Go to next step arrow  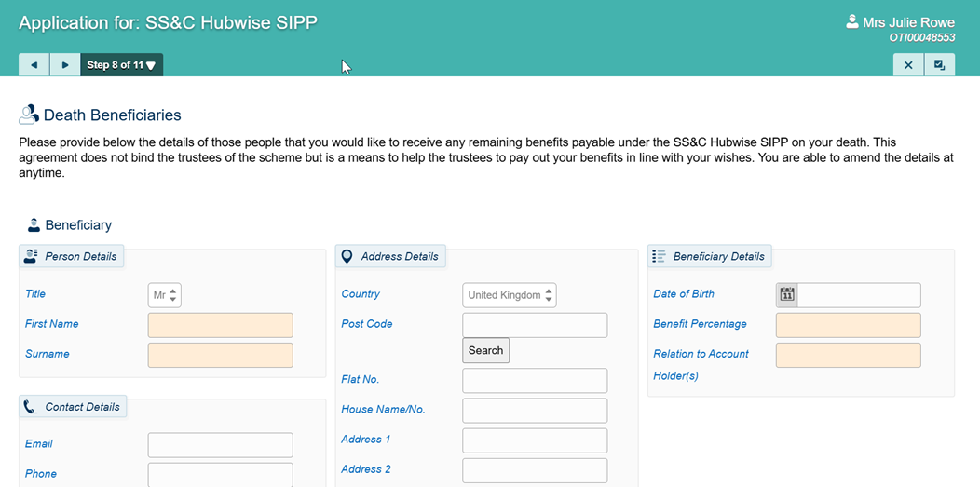(x=65, y=65)
